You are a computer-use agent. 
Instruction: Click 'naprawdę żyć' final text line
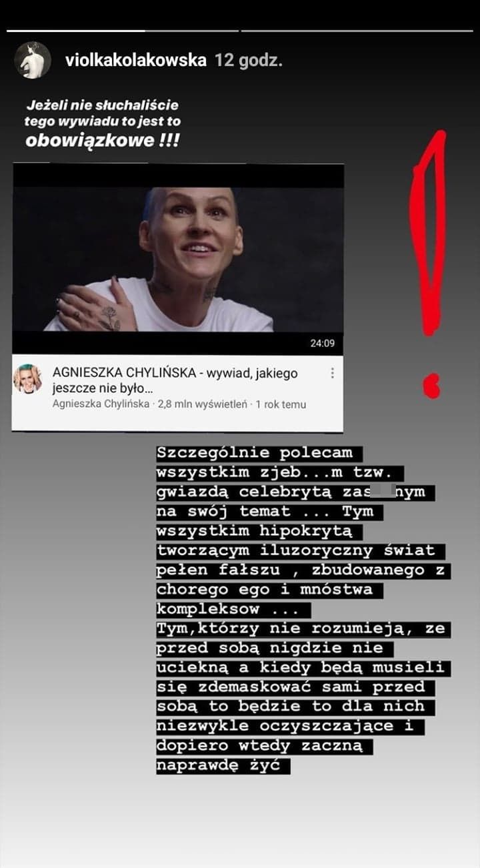(223, 765)
